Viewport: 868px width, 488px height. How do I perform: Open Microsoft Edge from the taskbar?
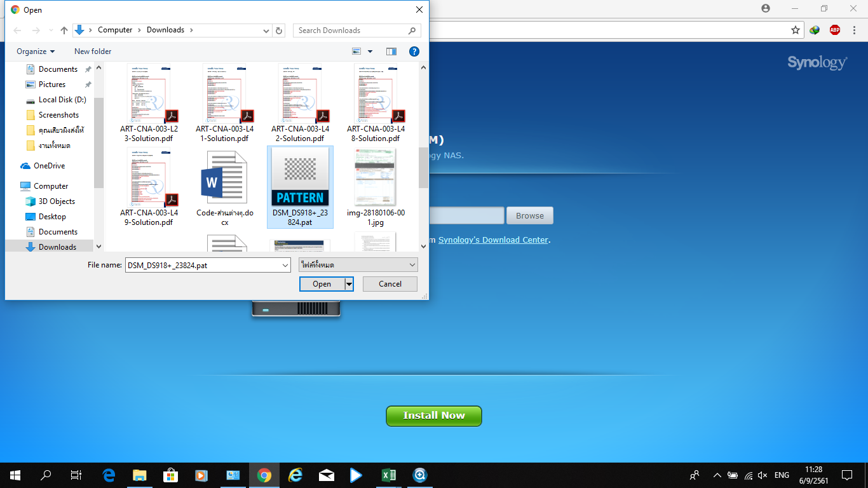click(x=109, y=475)
